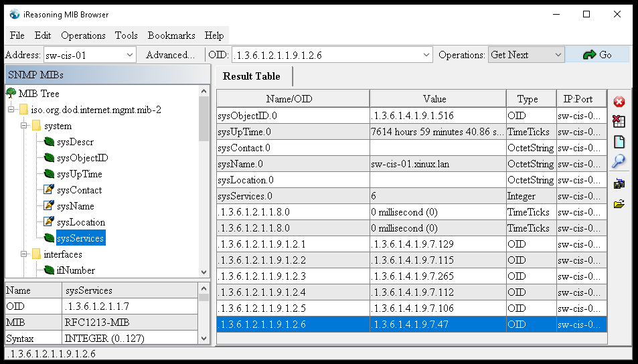
Task: Click the text view document icon
Action: (x=619, y=141)
